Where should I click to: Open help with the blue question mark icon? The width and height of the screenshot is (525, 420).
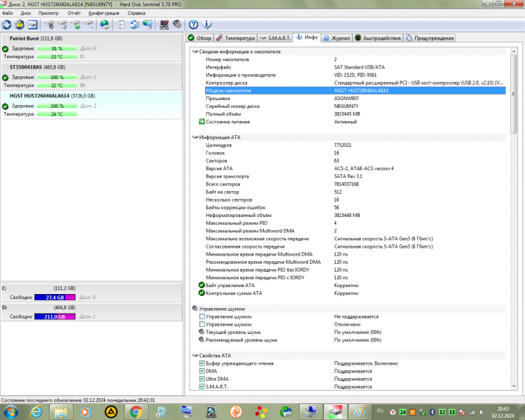pyautogui.click(x=193, y=24)
